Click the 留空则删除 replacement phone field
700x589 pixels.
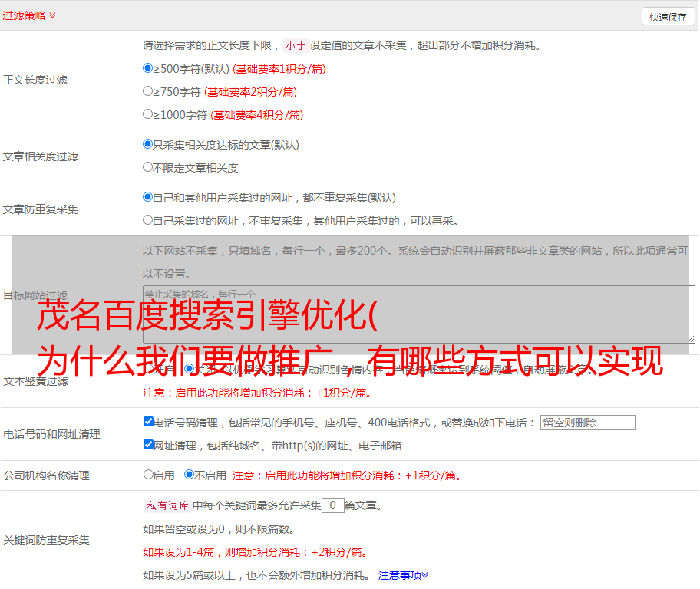pos(587,423)
